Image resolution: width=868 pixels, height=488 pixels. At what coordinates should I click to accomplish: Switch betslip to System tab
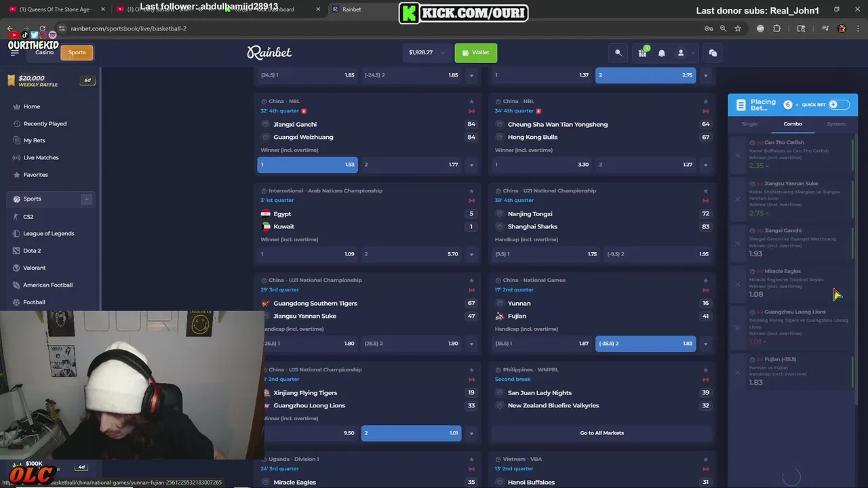[836, 124]
